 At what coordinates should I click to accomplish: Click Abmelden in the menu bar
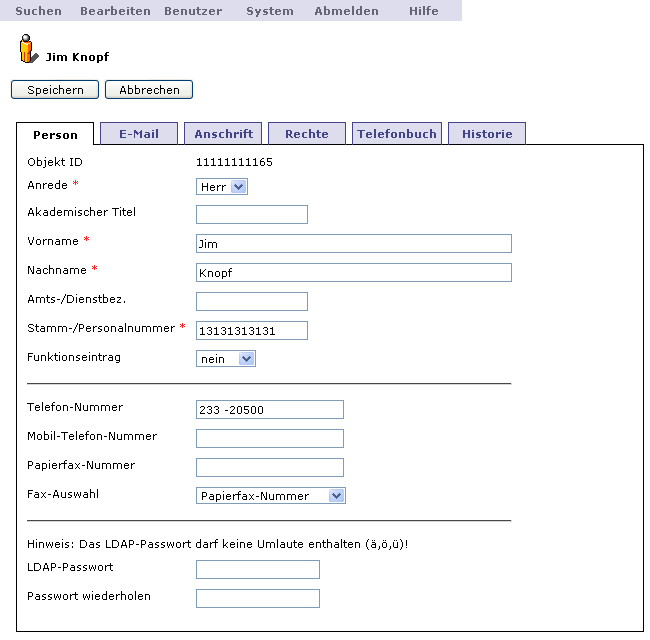(x=346, y=11)
